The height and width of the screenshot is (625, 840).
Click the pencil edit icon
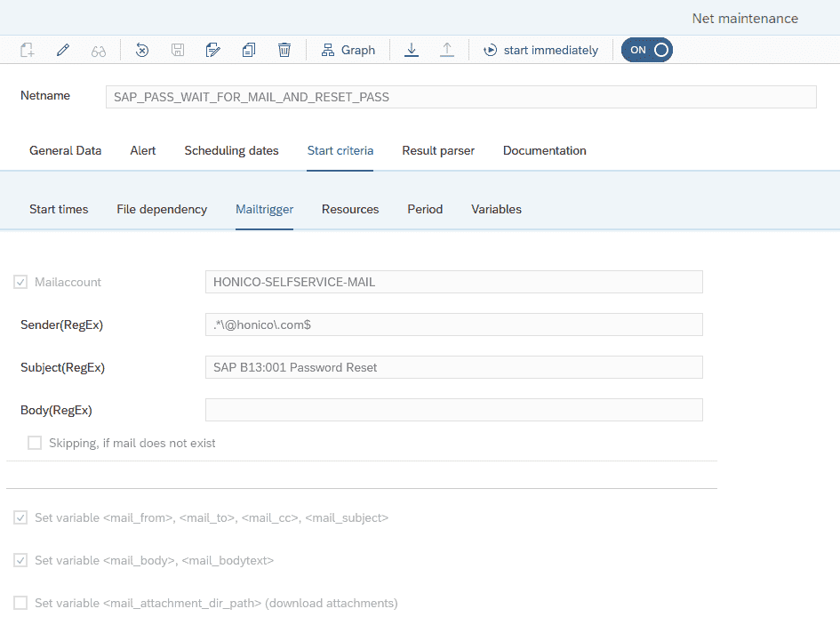tap(63, 51)
